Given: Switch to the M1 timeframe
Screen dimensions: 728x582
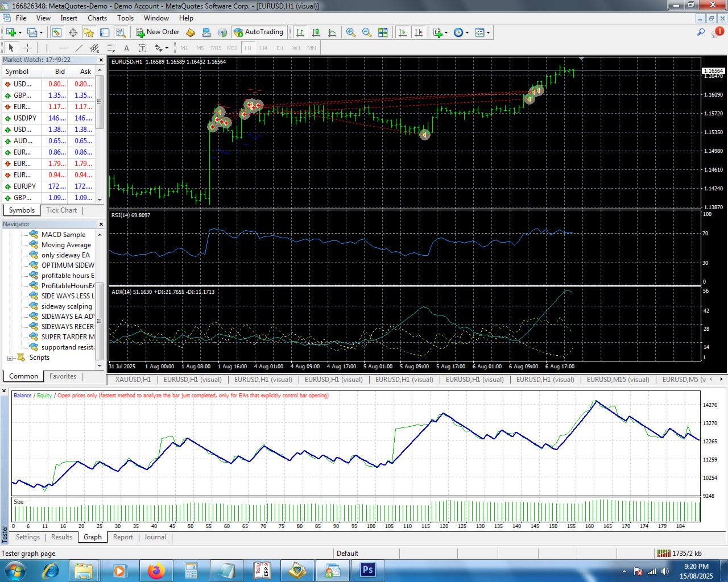Looking at the screenshot, I should tap(184, 48).
